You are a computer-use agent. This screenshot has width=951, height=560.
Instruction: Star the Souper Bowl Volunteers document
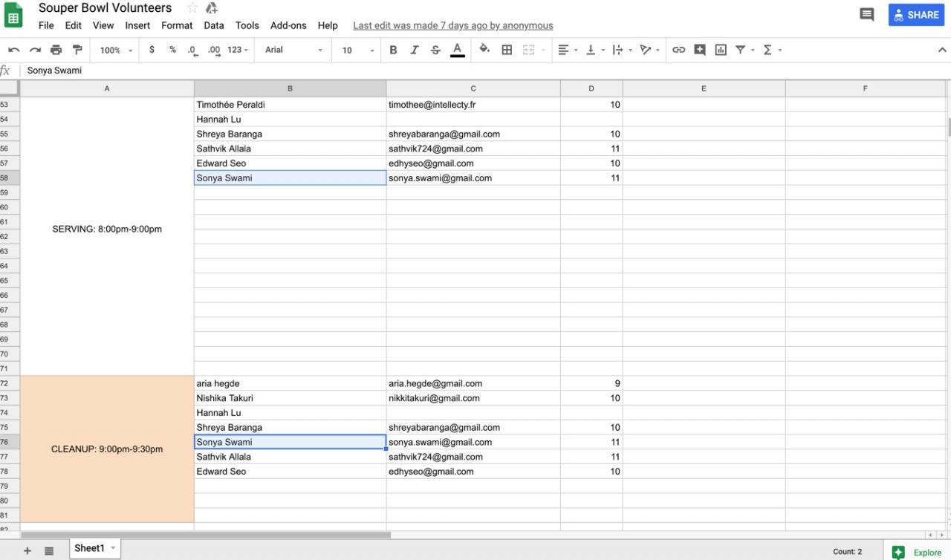192,8
